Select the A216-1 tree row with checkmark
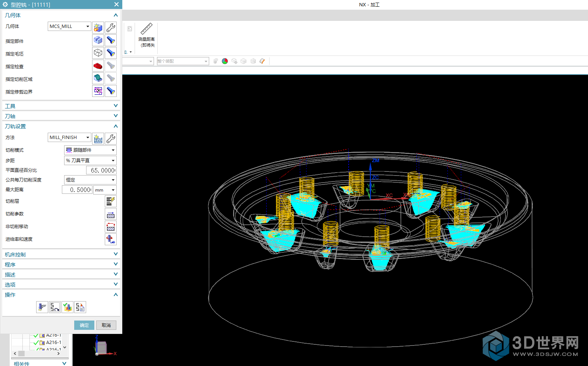 (47, 343)
